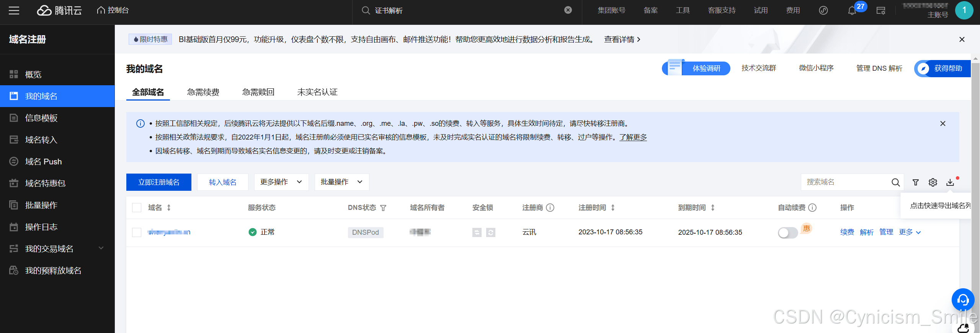This screenshot has width=980, height=333.
Task: Open the account avatar menu
Action: [964, 10]
